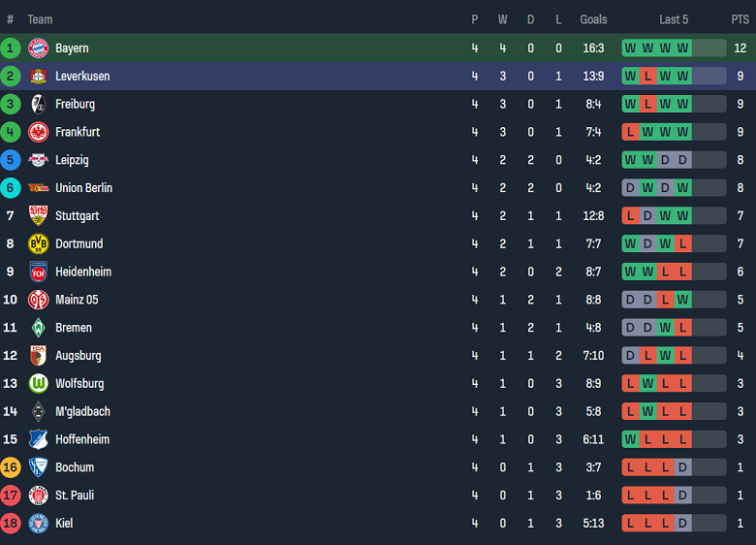Click Bochum's orange position 16 badge

tap(11, 467)
